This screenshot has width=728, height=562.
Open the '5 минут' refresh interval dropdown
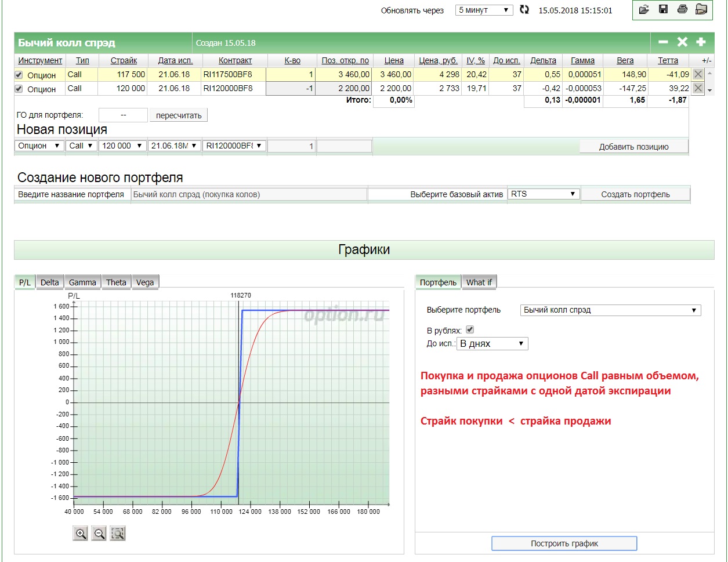pos(484,10)
